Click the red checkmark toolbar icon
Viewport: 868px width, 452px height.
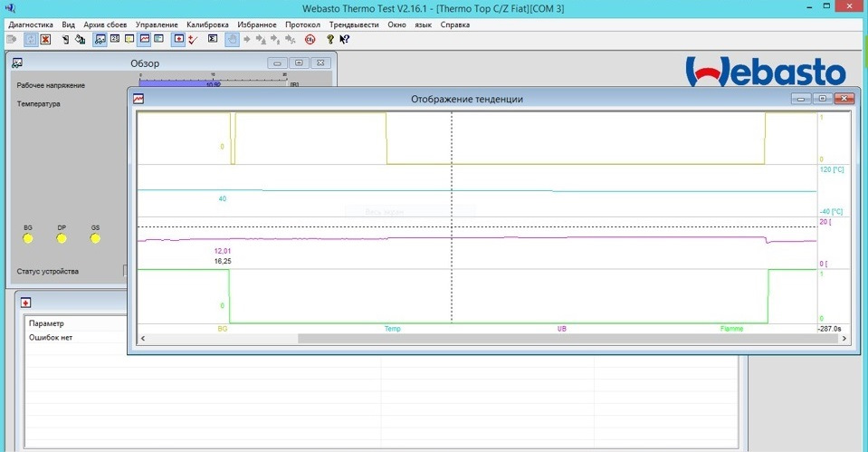tap(193, 40)
